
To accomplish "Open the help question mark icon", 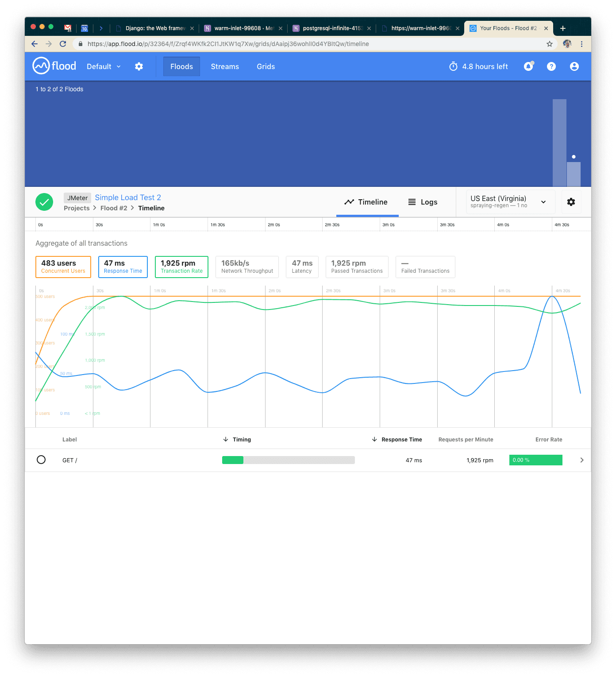I will coord(551,66).
